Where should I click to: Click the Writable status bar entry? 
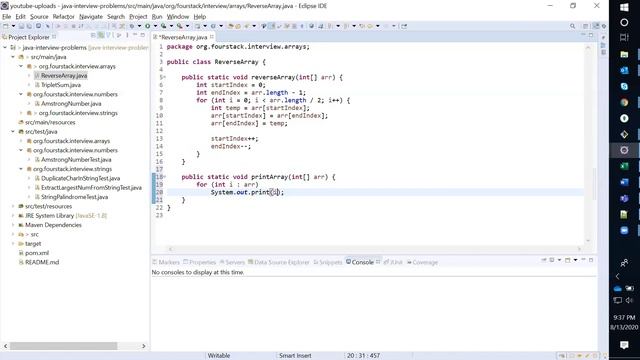click(219, 356)
